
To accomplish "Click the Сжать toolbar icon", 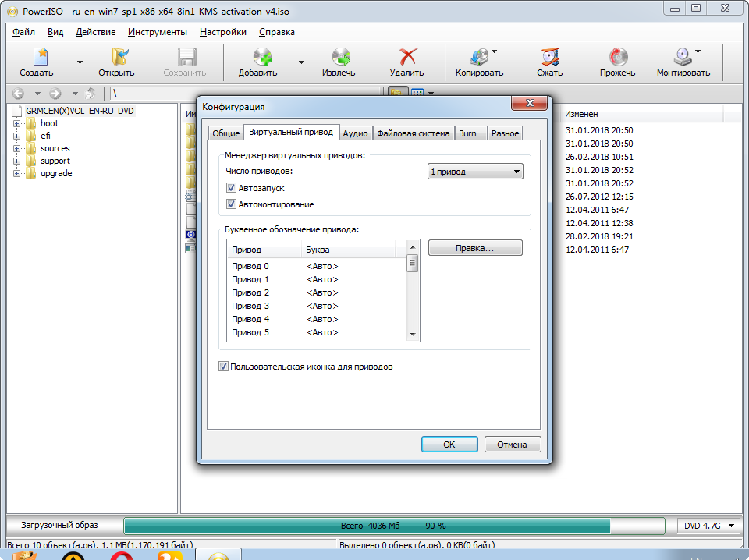I will pyautogui.click(x=550, y=57).
